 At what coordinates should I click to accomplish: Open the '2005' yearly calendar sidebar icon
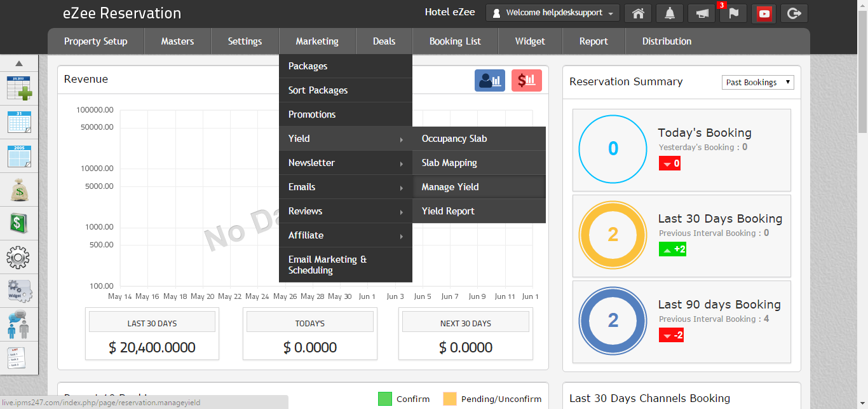pos(19,156)
